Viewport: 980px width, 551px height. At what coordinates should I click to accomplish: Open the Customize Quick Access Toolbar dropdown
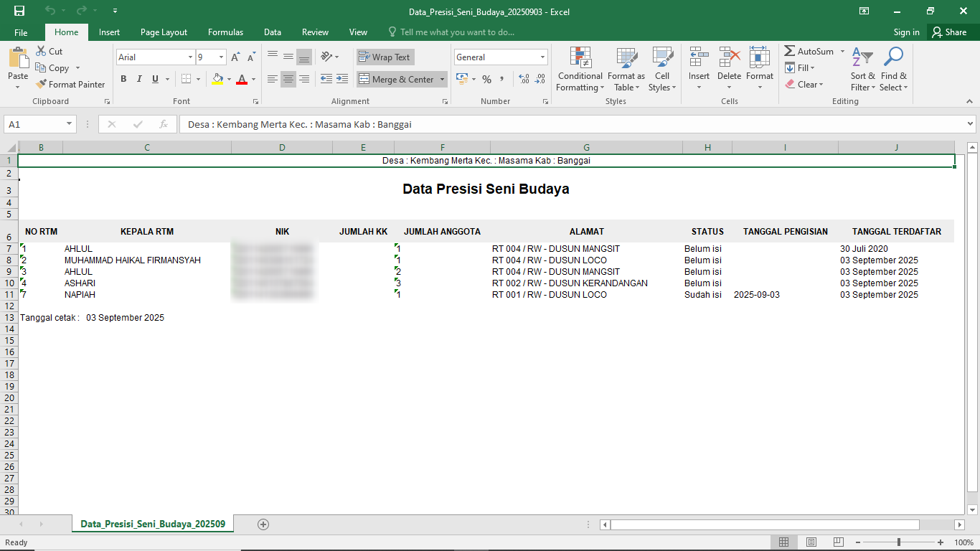[x=116, y=11]
